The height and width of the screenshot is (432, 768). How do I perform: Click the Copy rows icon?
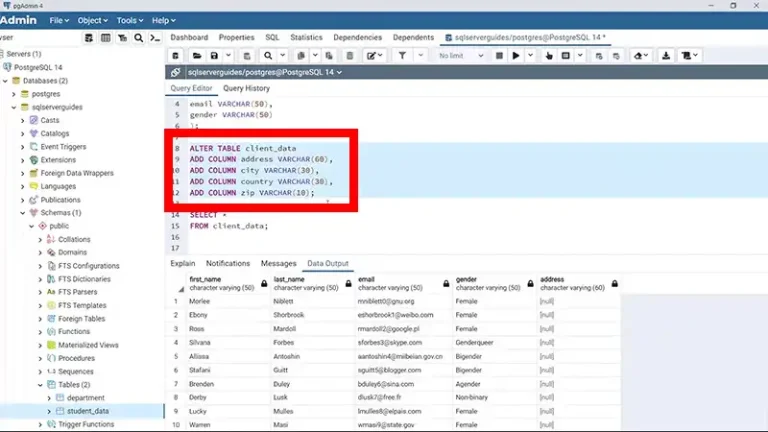pyautogui.click(x=301, y=56)
